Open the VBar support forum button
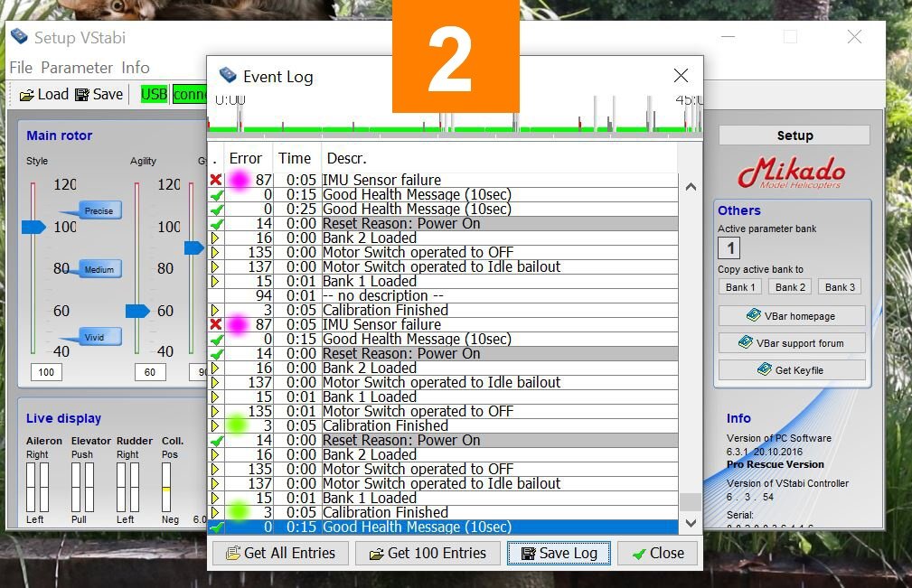Viewport: 912px width, 588px height. tap(792, 343)
